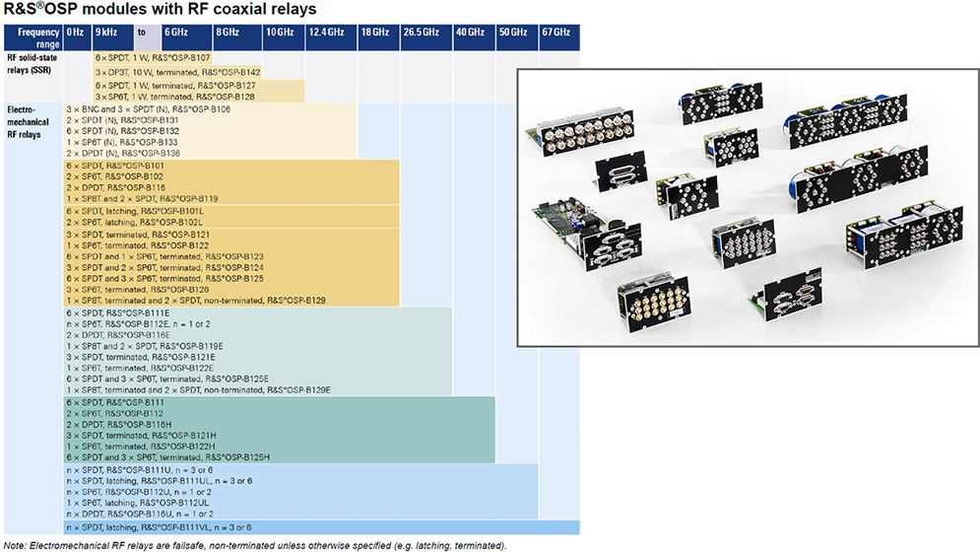The height and width of the screenshot is (552, 980).
Task: Click '2 x SP6T, latching, R&S OSP-B102L'
Action: coord(134,222)
